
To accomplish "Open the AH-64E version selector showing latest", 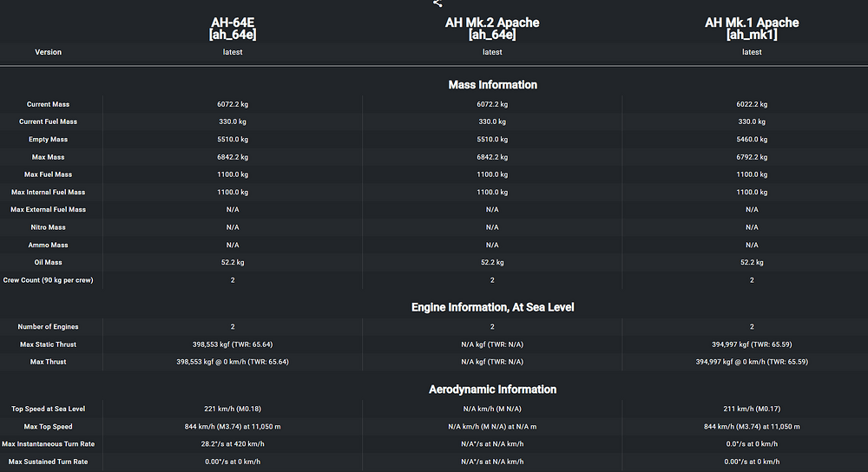I will (x=233, y=52).
